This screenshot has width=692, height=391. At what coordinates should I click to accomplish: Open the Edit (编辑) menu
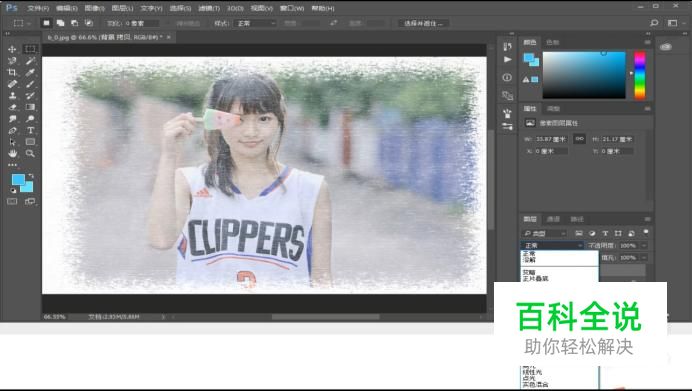pos(67,8)
